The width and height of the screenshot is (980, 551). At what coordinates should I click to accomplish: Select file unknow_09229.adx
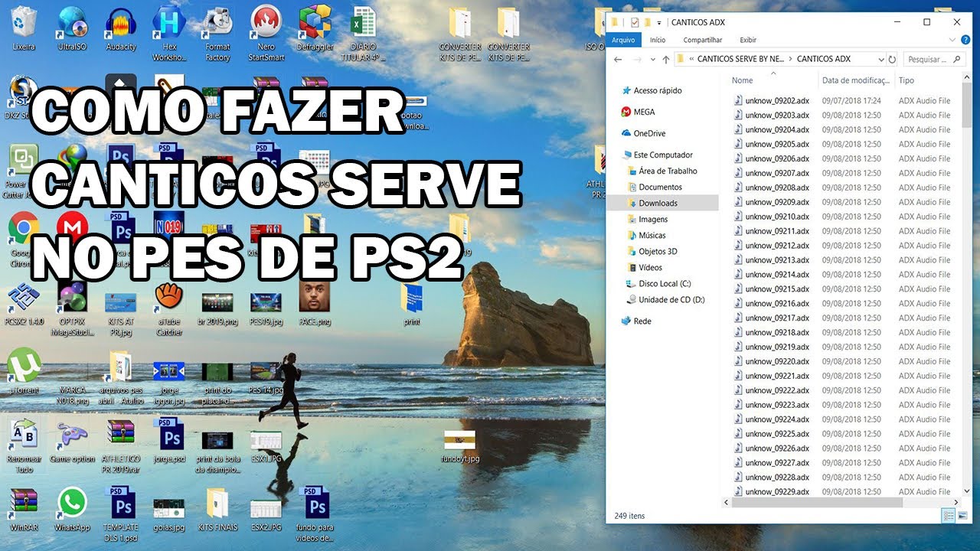[x=776, y=491]
